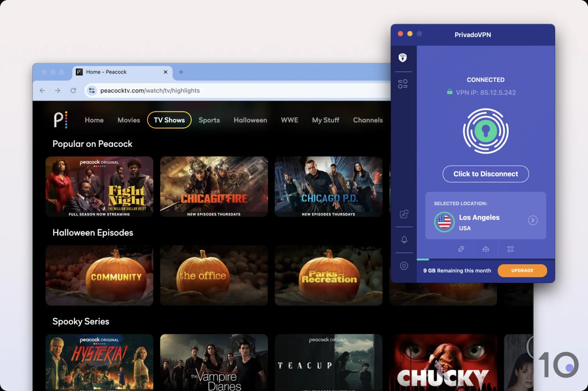Image resolution: width=588 pixels, height=391 pixels.
Task: Open the server settings sliders icon in sidebar
Action: click(x=403, y=83)
